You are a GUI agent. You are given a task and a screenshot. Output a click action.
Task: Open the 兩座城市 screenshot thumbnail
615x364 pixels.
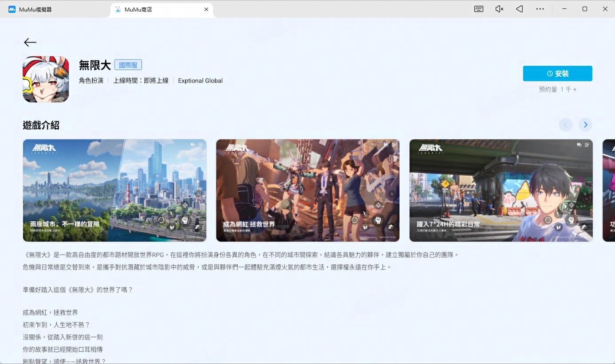pos(114,190)
